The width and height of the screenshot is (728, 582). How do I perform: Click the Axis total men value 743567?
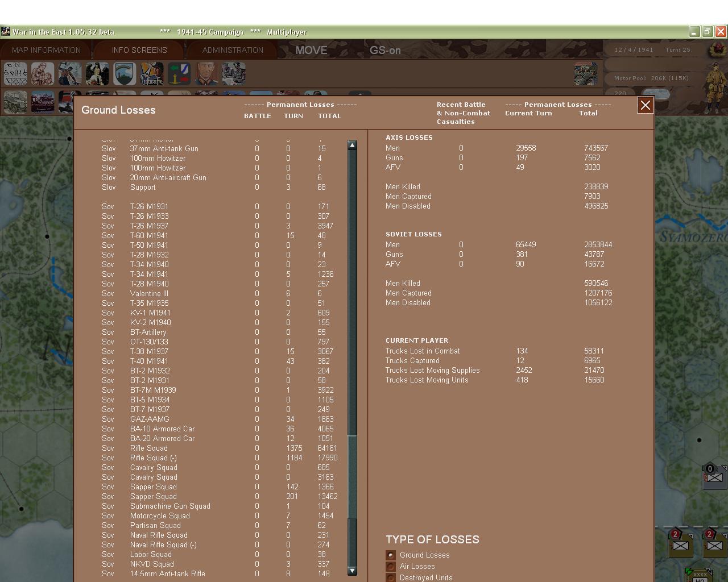pos(596,148)
